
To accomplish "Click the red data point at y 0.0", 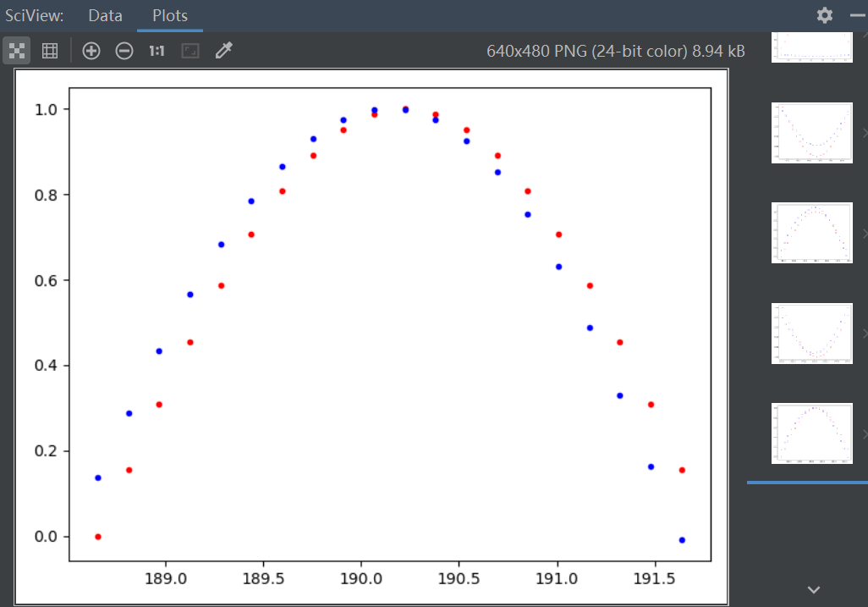I will [x=98, y=537].
